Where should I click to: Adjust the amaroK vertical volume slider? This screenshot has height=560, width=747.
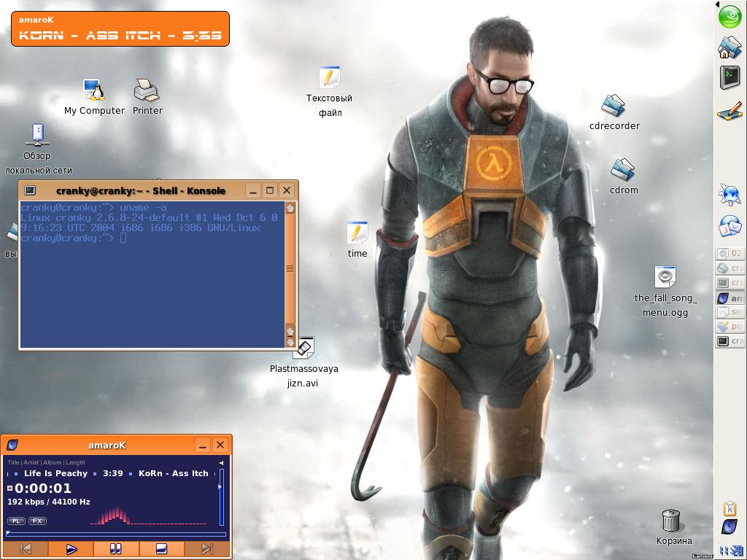tap(222, 497)
